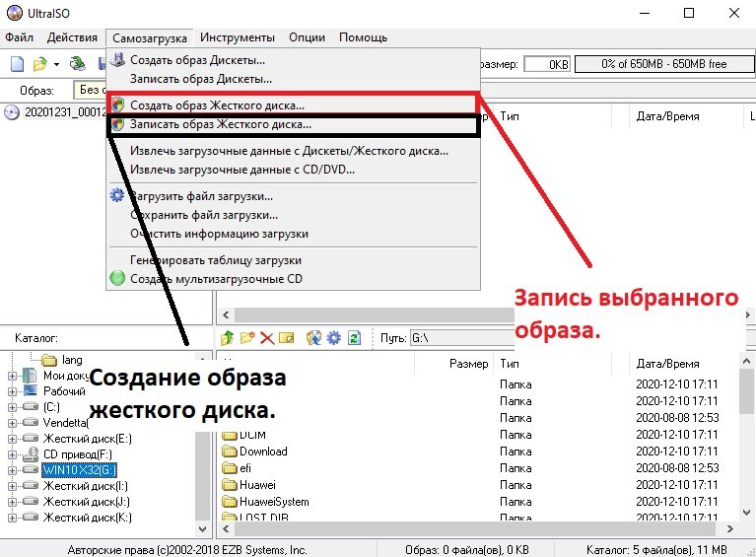Select the 20201231 image disc node
The image size is (756, 557).
pyautogui.click(x=55, y=112)
